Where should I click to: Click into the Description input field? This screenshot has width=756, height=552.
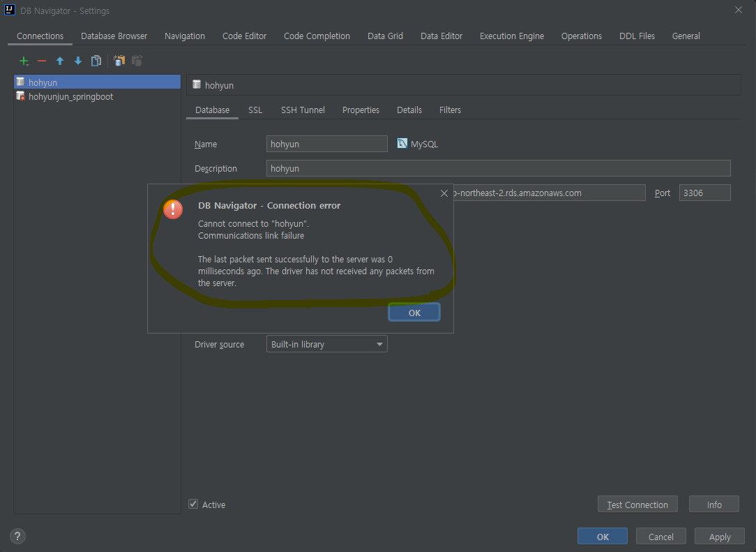tap(498, 168)
